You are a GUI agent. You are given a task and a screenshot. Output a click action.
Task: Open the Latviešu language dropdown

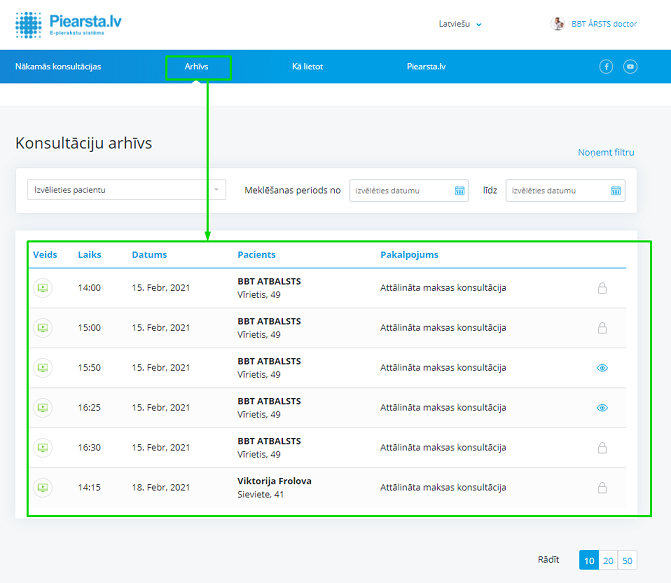tap(460, 24)
